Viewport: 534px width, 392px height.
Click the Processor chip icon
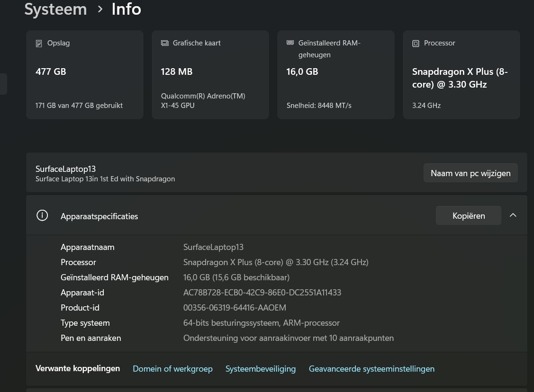[416, 43]
